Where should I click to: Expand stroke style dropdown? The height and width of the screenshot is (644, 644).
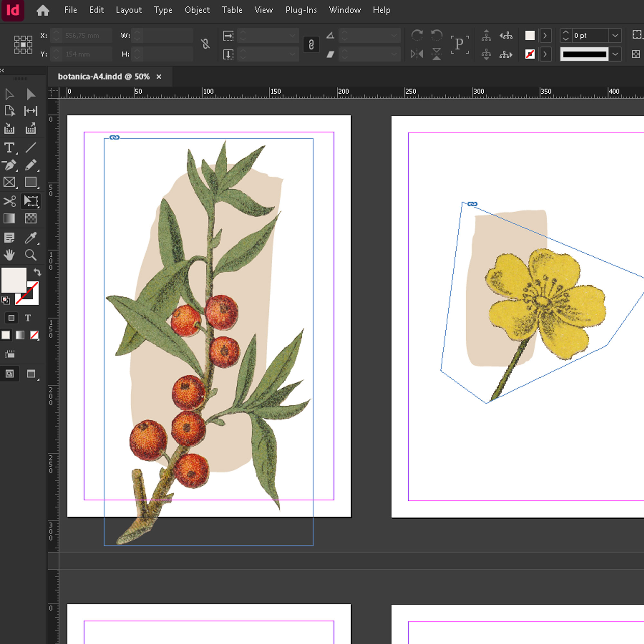615,54
